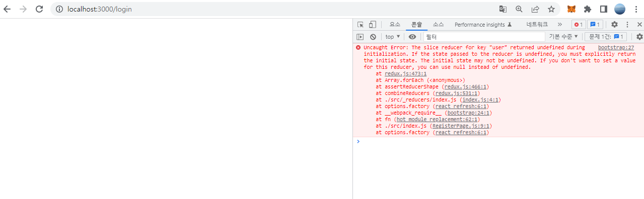This screenshot has width=644, height=199.
Task: Focus the console 필터 input
Action: 484,37
